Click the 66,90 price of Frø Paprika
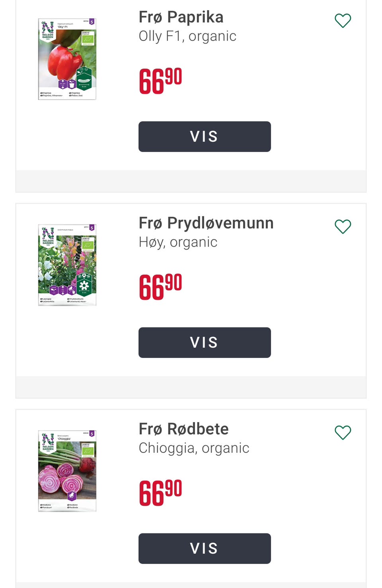 pos(160,81)
